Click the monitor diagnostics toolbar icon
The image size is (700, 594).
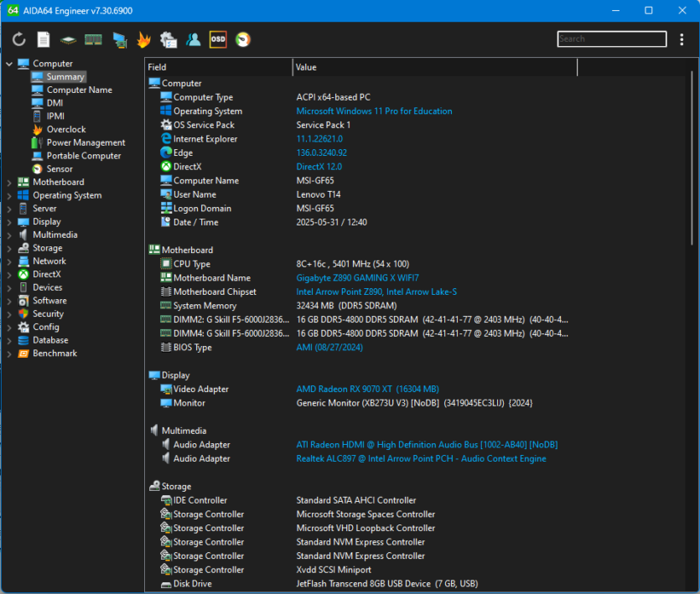click(120, 40)
